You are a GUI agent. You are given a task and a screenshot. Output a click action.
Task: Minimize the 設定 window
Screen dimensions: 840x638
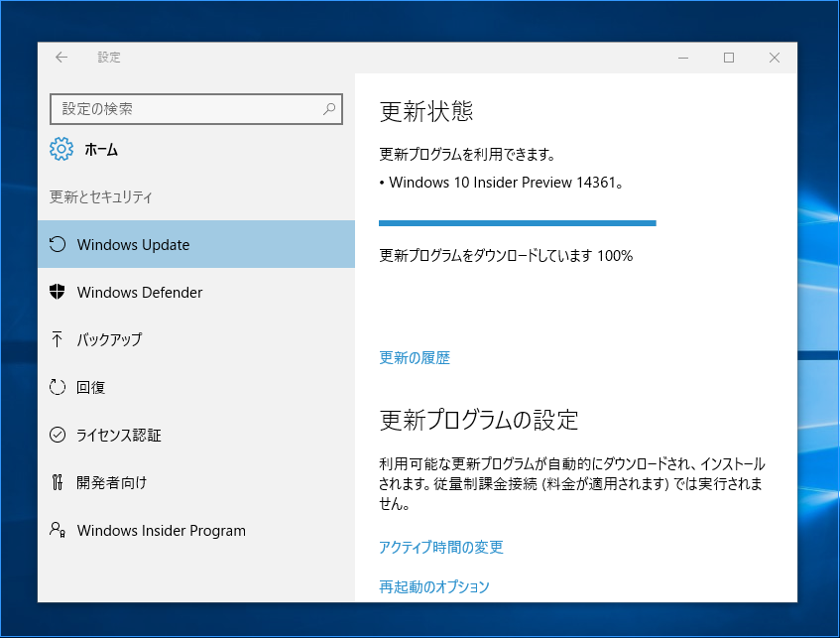point(683,58)
